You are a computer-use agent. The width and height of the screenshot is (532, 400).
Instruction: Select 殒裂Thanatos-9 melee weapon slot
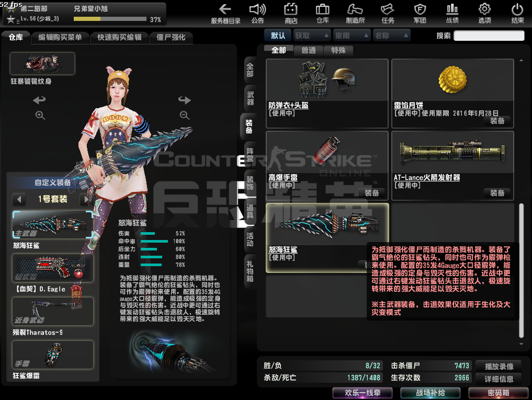pos(53,312)
